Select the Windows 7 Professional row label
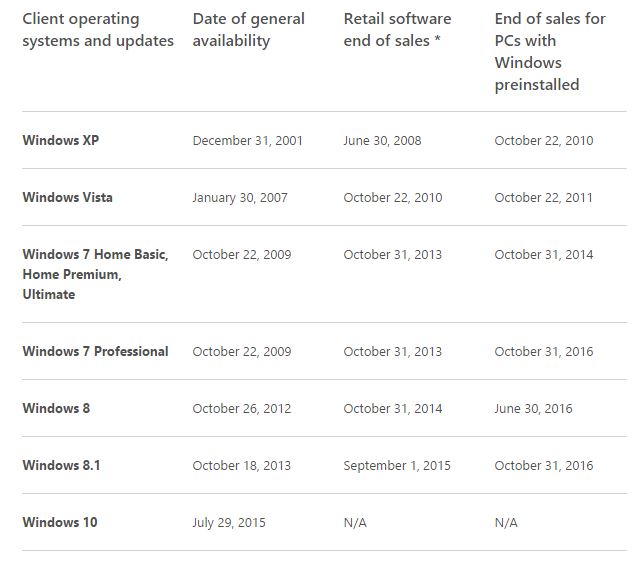This screenshot has width=634, height=566. pos(95,351)
